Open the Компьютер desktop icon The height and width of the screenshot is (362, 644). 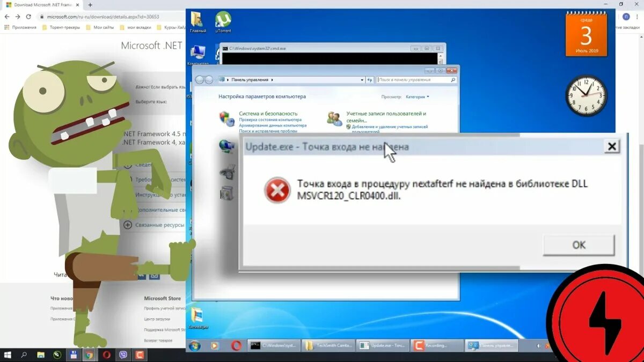[197, 55]
